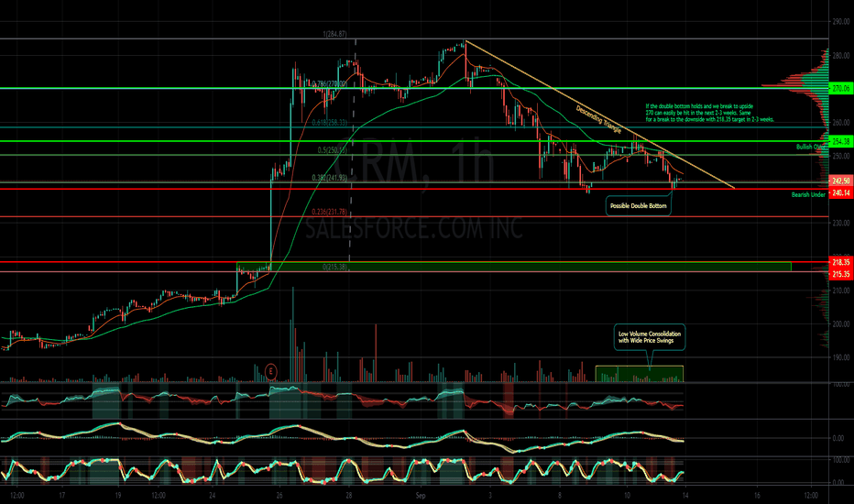Select the yellow volume highlight rectangle
Screen dimensions: 854x504
click(x=640, y=374)
